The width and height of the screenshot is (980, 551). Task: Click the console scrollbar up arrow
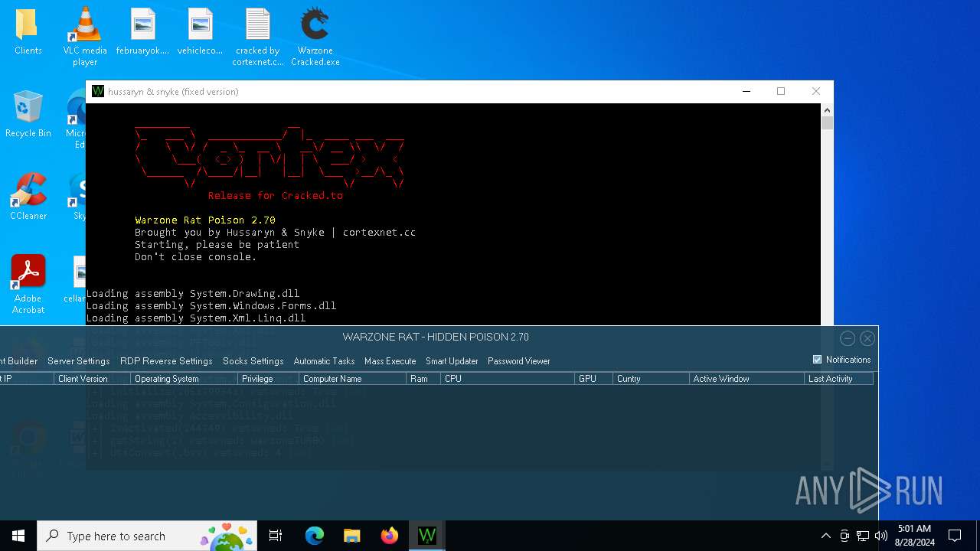(827, 111)
